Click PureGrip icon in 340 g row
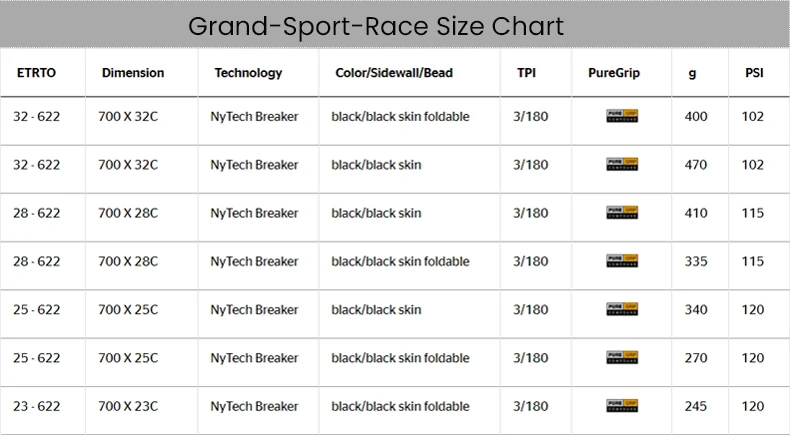This screenshot has height=436, width=790. 622,309
